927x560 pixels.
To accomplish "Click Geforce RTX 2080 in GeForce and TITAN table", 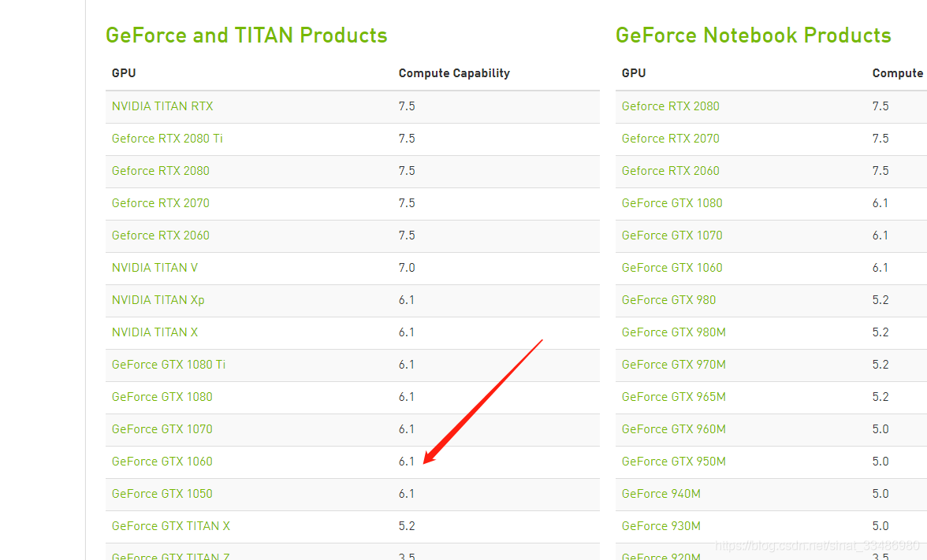I will point(160,171).
